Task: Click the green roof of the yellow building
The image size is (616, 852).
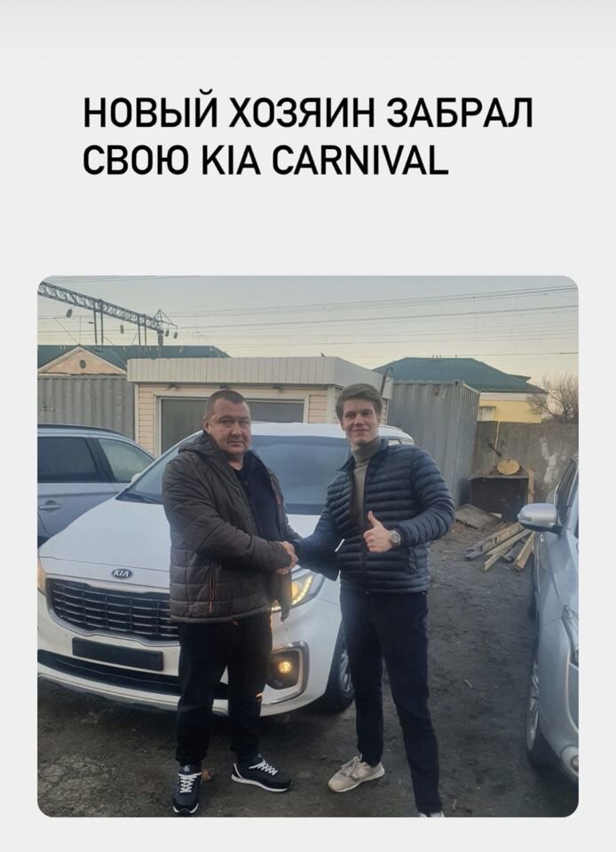Action: pos(459,373)
